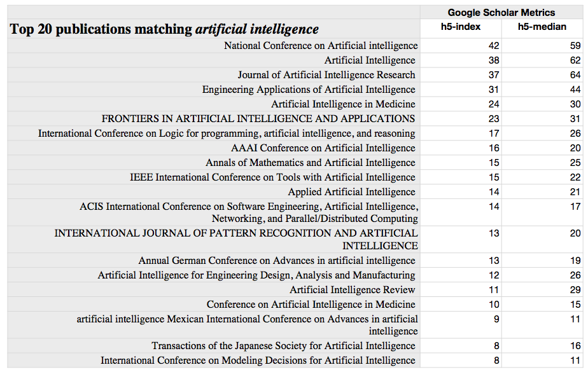The width and height of the screenshot is (588, 372).
Task: Open Engineering Applications of Artificial Intelligence
Action: click(309, 90)
